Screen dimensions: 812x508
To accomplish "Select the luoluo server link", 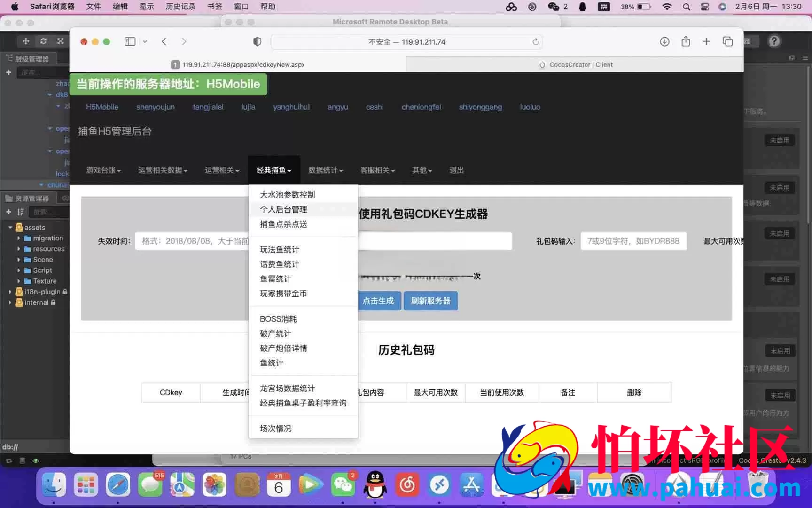I will [530, 107].
